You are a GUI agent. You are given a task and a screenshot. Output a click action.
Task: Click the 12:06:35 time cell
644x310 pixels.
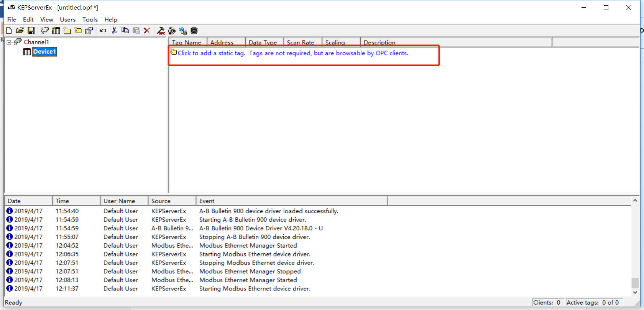tap(67, 254)
